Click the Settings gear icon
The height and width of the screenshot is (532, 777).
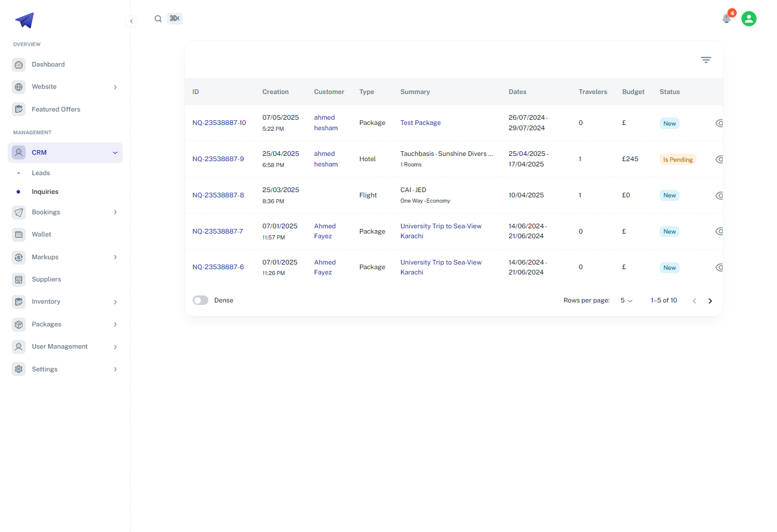(x=19, y=369)
